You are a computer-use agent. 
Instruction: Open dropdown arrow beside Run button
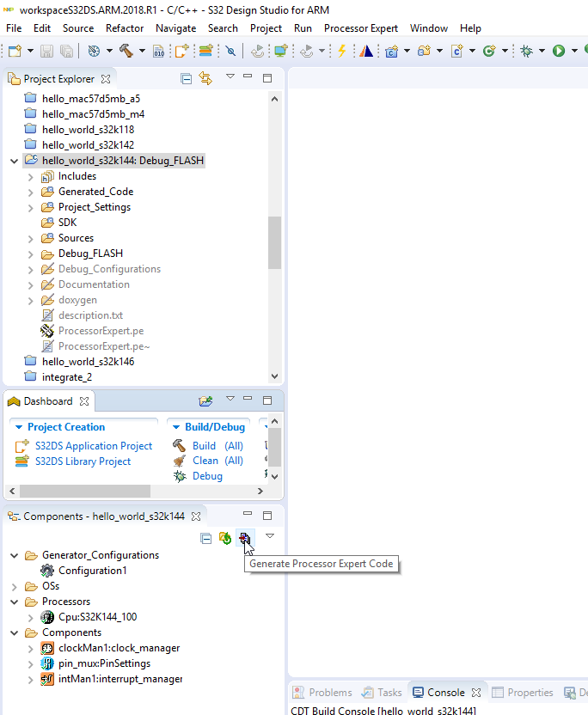point(574,51)
